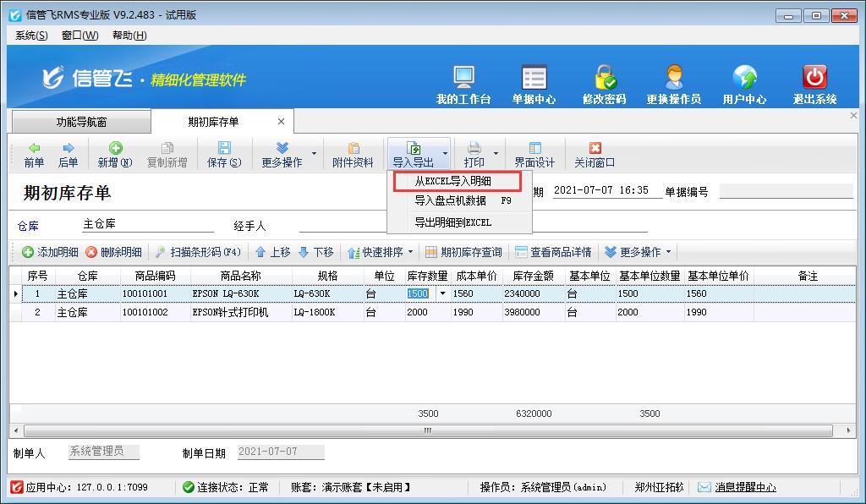Click 更换操作员 switch operator icon
Screen dimensions: 866x504
(673, 78)
